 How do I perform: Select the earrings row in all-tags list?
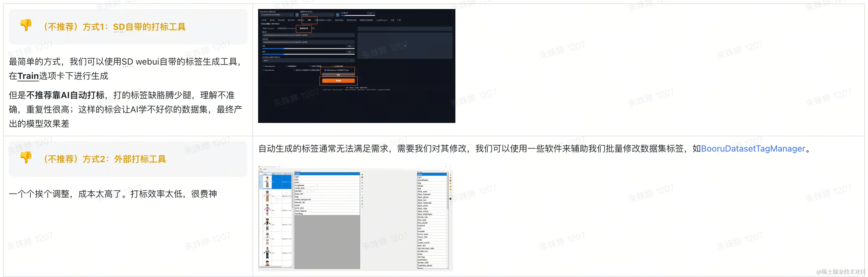[432, 257]
